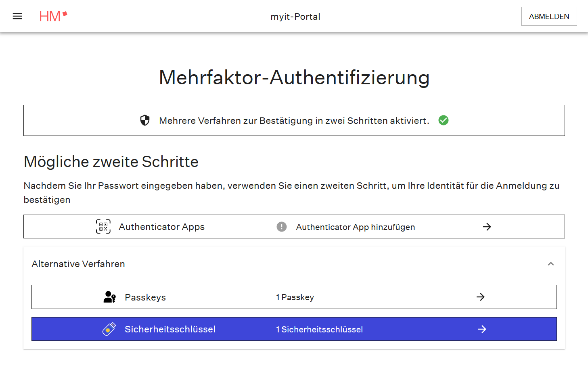Open the hamburger navigation menu
The image size is (588, 380).
tap(17, 16)
